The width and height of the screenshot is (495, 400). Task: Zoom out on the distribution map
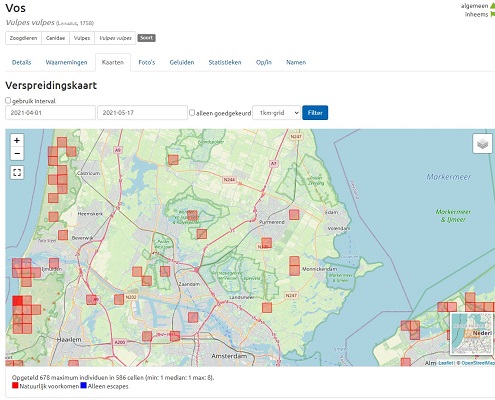click(17, 153)
